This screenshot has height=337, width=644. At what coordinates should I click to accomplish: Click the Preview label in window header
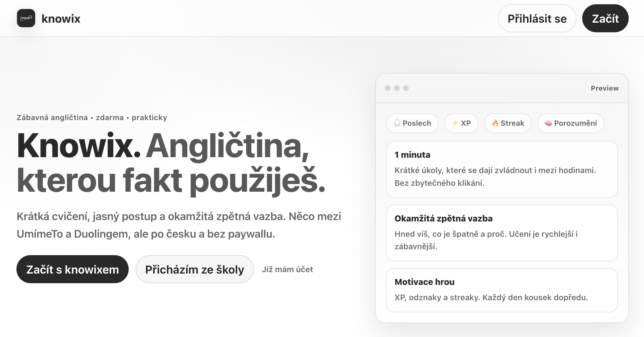(605, 88)
